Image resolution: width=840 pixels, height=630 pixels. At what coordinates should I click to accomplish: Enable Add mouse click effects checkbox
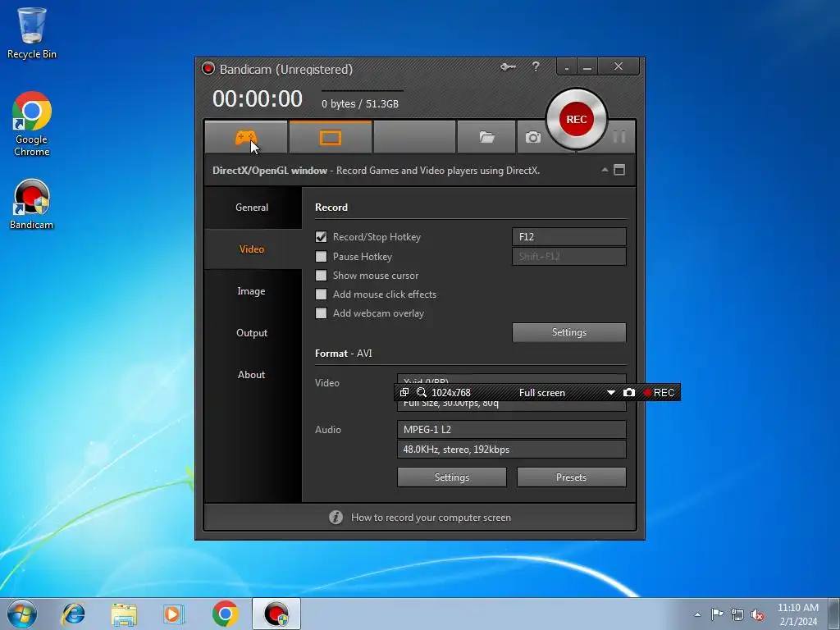[x=321, y=294]
